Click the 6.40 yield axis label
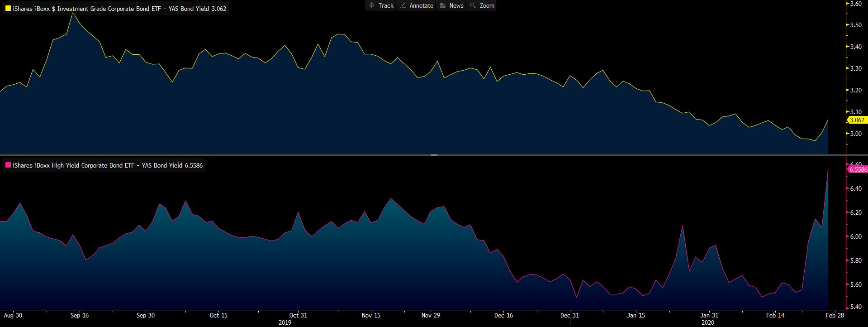Image resolution: width=868 pixels, height=327 pixels. (856, 188)
